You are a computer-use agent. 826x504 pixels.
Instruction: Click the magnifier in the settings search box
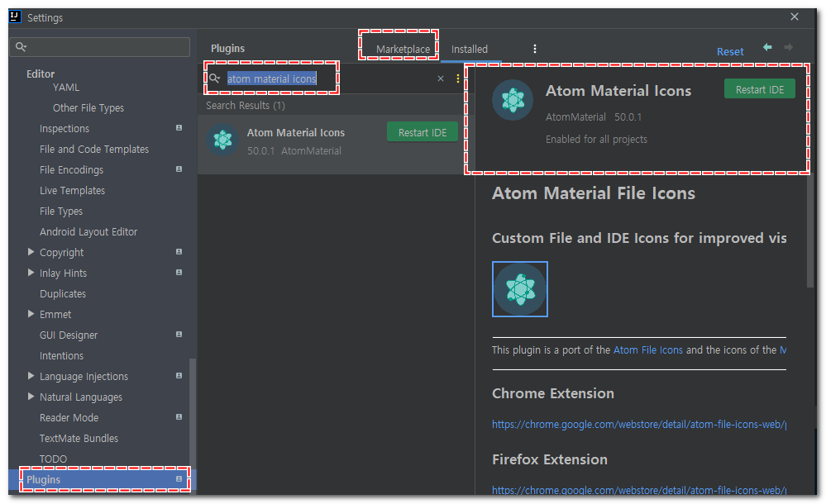(x=19, y=47)
